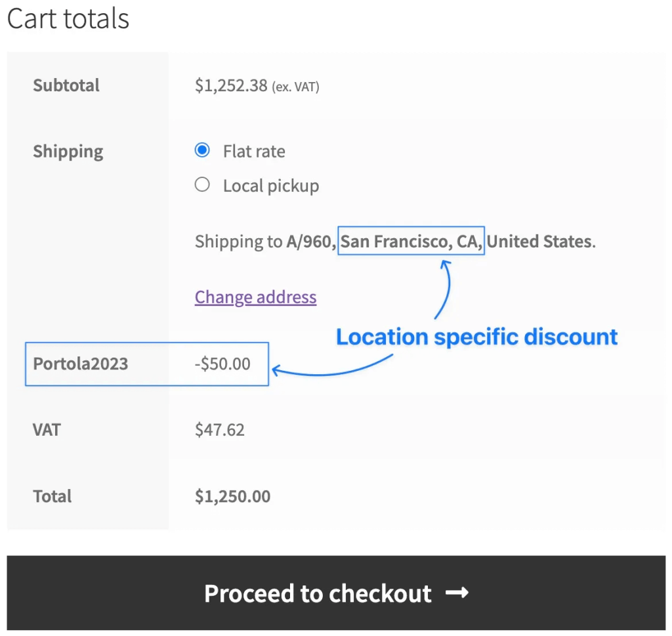Image resolution: width=672 pixels, height=636 pixels.
Task: Click the Shipping row label
Action: click(68, 152)
